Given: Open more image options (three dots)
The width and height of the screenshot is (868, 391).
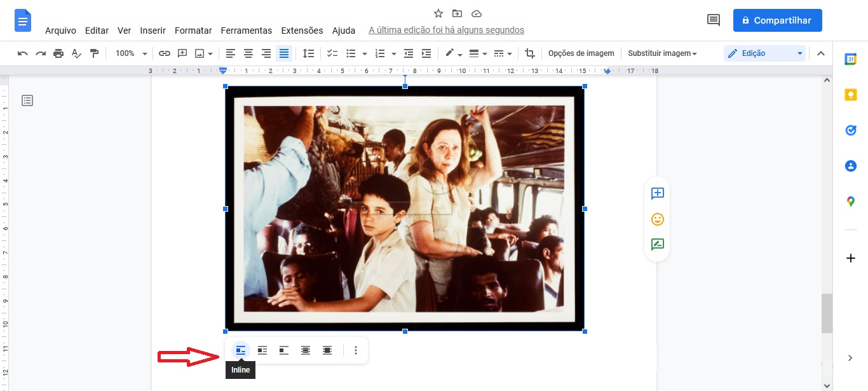Looking at the screenshot, I should 356,350.
